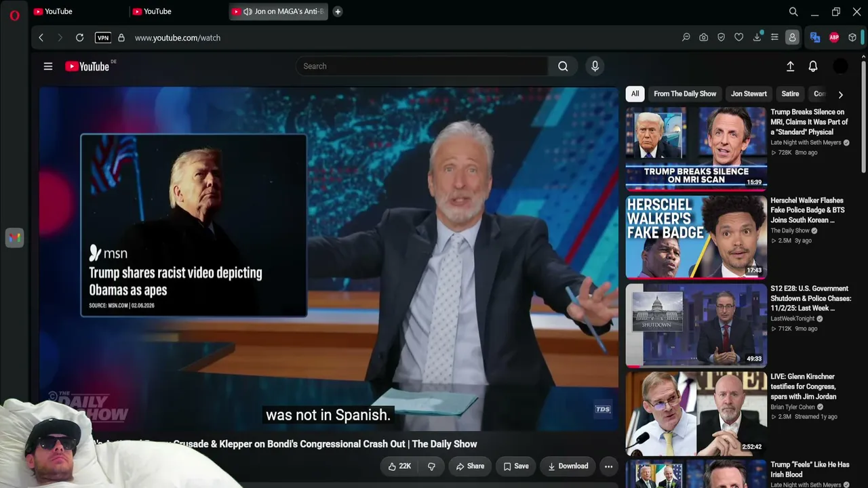Open the YouTube guide hamburger menu
868x488 pixels.
[x=48, y=66]
